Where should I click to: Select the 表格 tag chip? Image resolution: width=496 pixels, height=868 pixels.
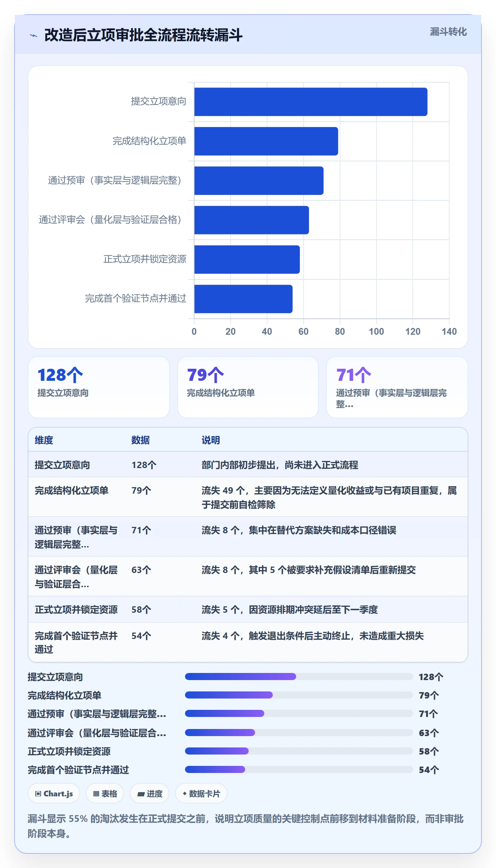105,794
